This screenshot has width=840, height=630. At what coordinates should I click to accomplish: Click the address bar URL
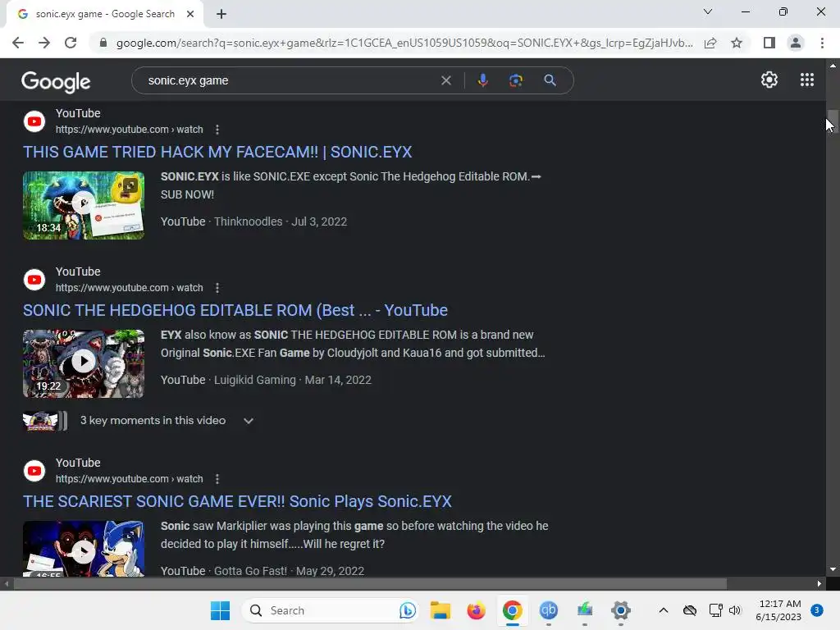pos(404,43)
